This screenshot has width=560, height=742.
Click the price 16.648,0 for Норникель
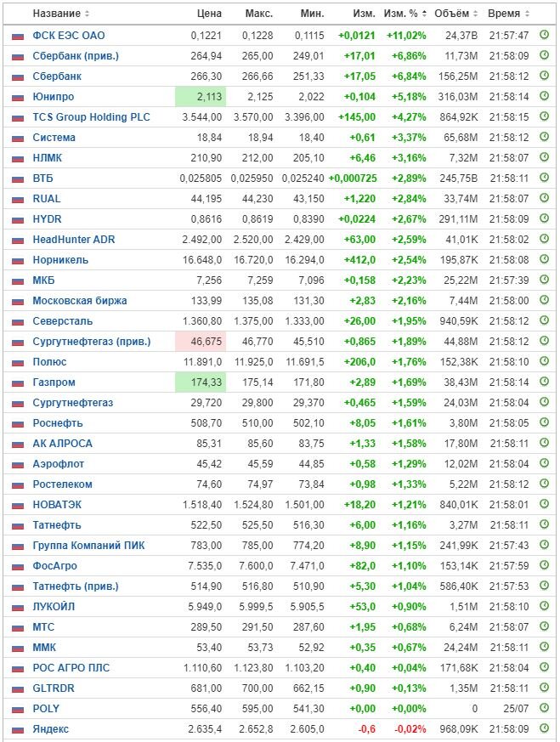pos(202,260)
